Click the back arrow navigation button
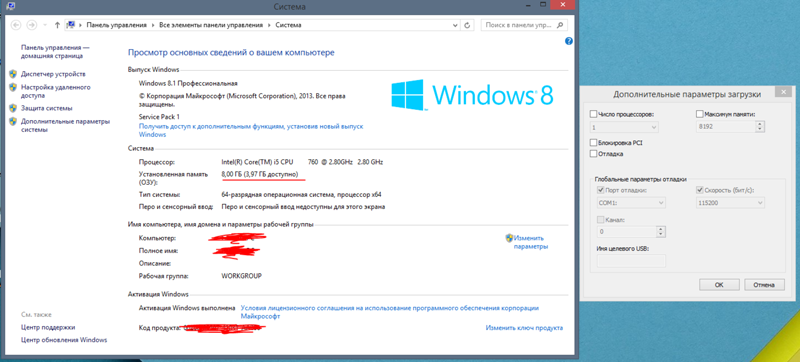800x362 pixels. tap(16, 24)
